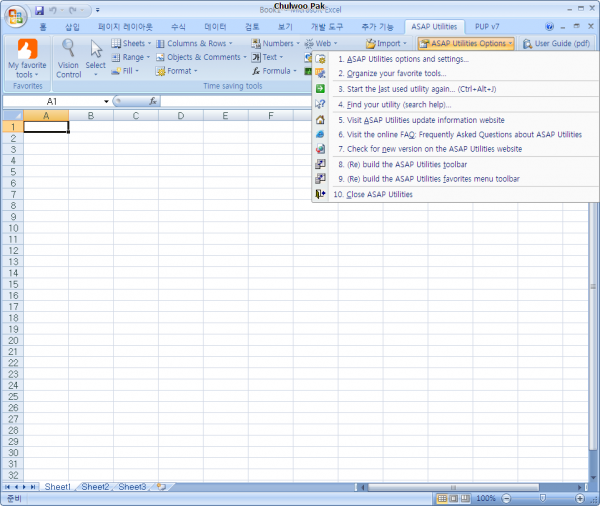Image resolution: width=600 pixels, height=506 pixels.
Task: Click the Insert Function fx button
Action: 153,101
